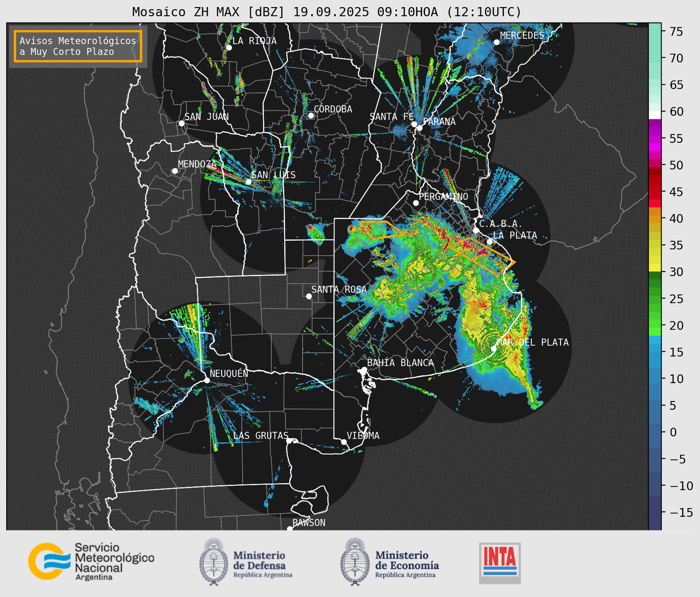Click the PARANÁ city marker dot
Image resolution: width=700 pixels, height=597 pixels.
(420, 128)
